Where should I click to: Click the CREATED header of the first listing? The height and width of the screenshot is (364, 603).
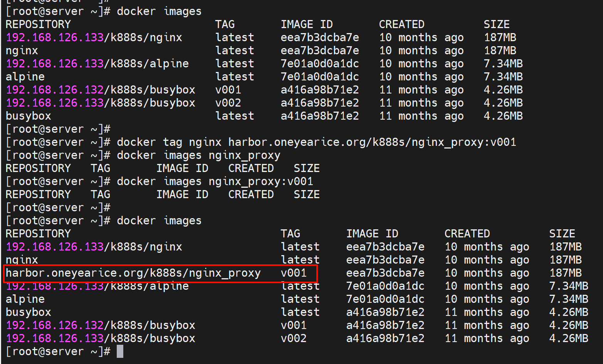pos(401,25)
